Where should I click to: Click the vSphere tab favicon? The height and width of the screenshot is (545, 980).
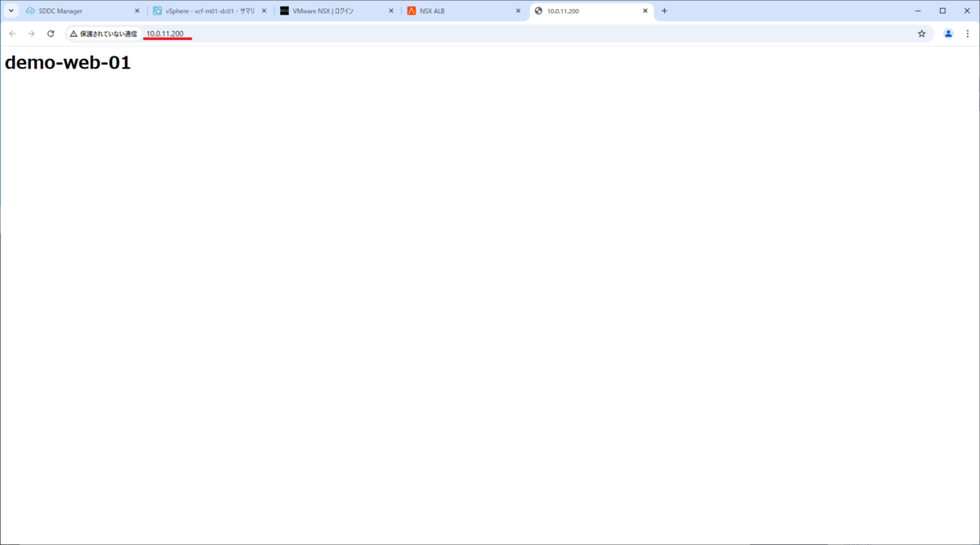pyautogui.click(x=157, y=11)
